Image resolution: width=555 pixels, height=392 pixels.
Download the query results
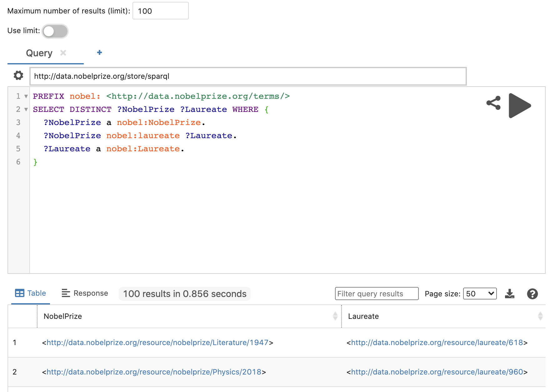(x=510, y=294)
